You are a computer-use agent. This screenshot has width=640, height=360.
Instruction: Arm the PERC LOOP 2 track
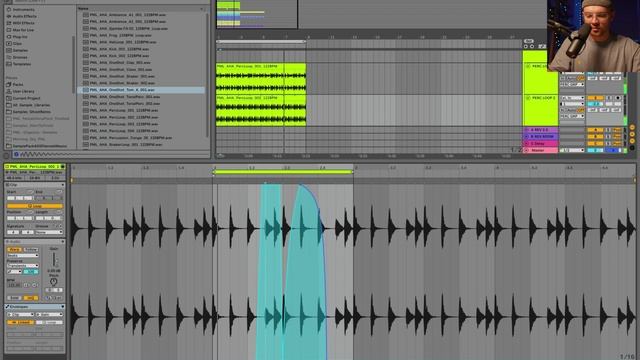(x=618, y=98)
